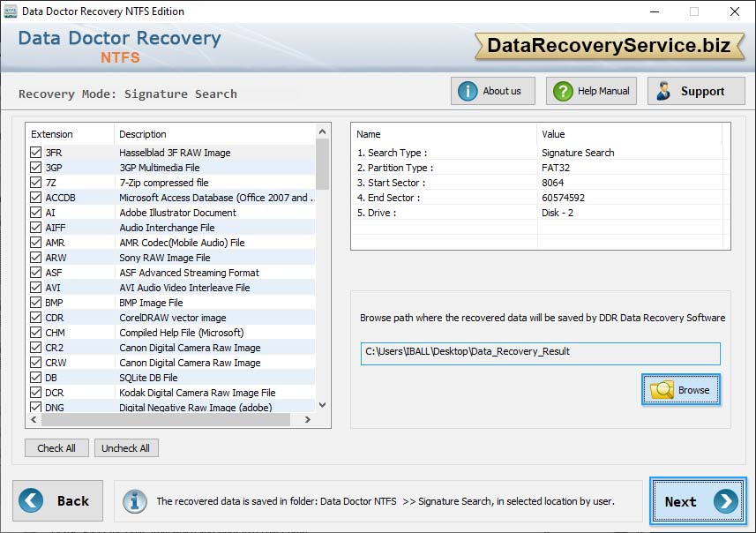
Task: Select '7-Zip compressed file' description
Action: [164, 183]
